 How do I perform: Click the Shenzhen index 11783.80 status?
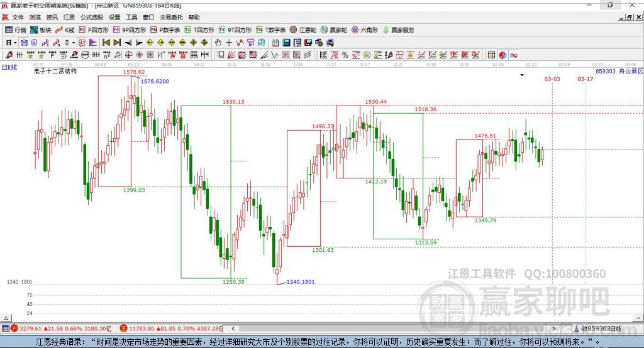click(171, 329)
